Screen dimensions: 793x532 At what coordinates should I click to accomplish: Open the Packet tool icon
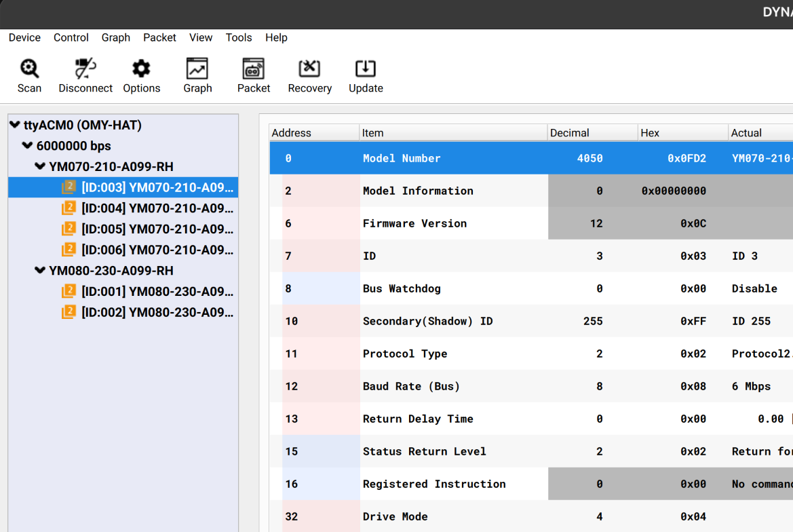point(254,69)
